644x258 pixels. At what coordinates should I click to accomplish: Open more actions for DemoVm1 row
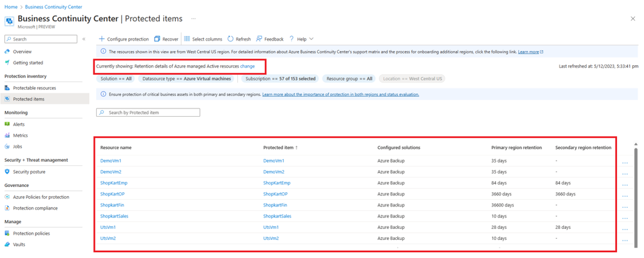[625, 163]
